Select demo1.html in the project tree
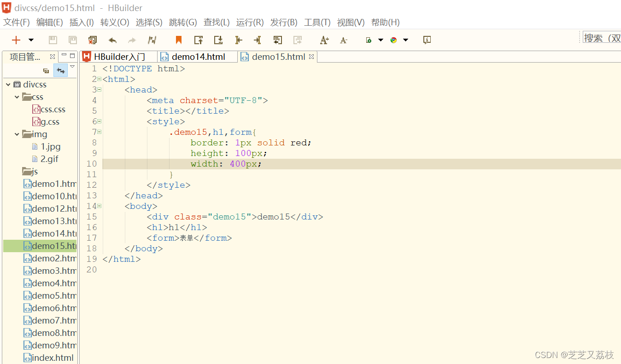 point(50,184)
